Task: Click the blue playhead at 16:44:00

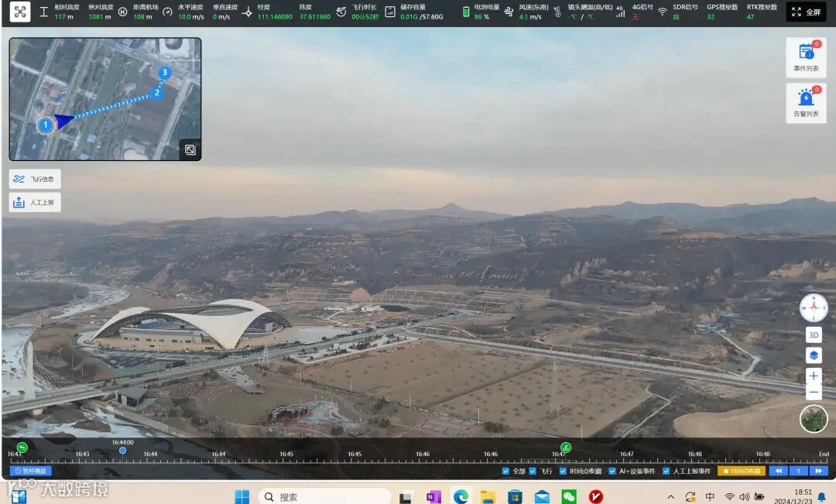Action: click(x=122, y=451)
